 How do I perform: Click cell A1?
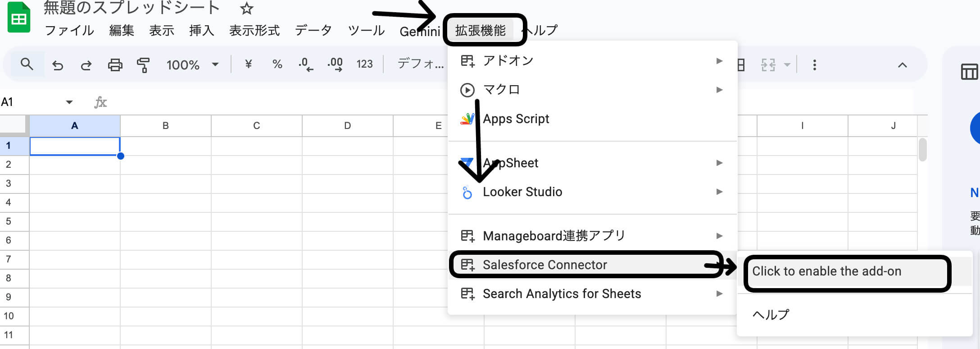coord(75,146)
